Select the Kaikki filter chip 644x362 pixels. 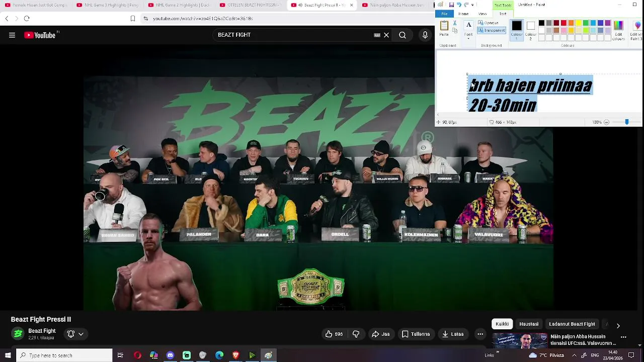tap(502, 324)
